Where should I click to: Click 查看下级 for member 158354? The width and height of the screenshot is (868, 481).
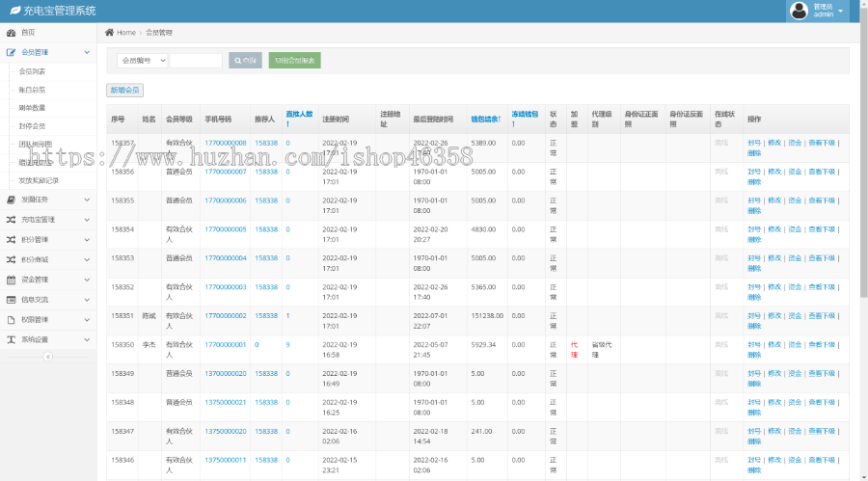pos(822,229)
